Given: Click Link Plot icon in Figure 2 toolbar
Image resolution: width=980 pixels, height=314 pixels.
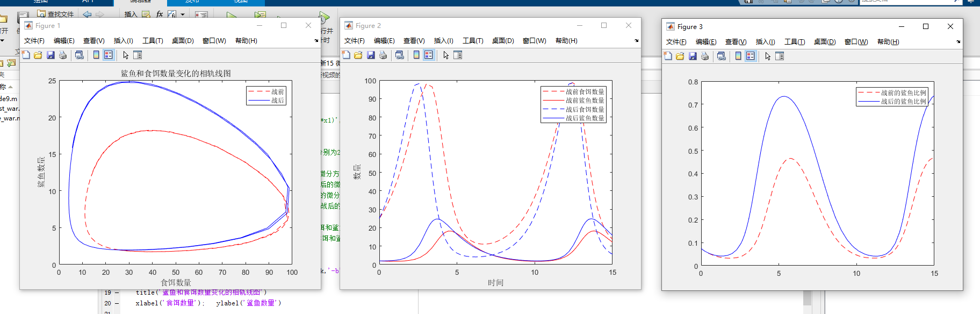Looking at the screenshot, I should [400, 55].
